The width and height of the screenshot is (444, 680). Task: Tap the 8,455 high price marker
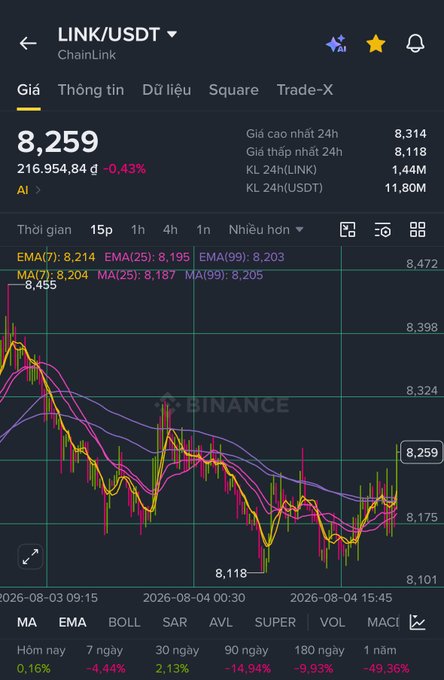41,285
